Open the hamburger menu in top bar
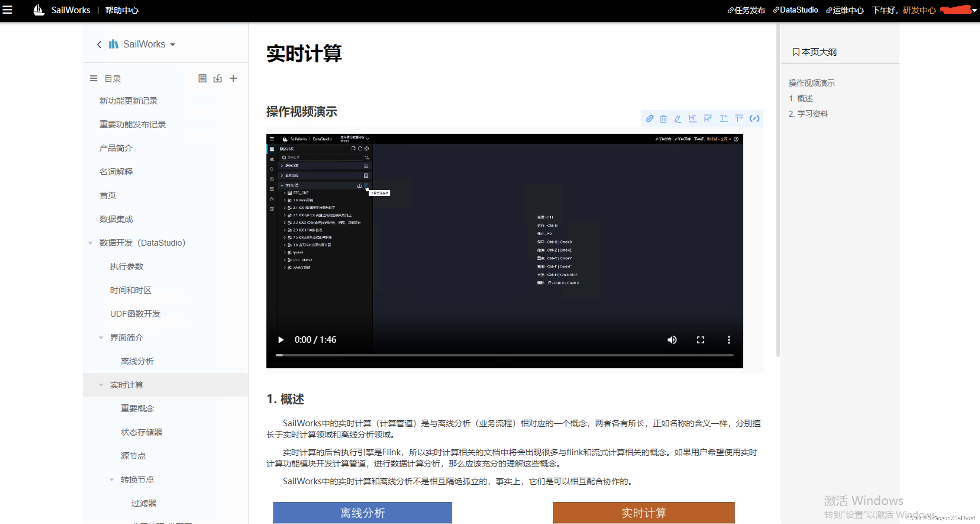 tap(7, 10)
